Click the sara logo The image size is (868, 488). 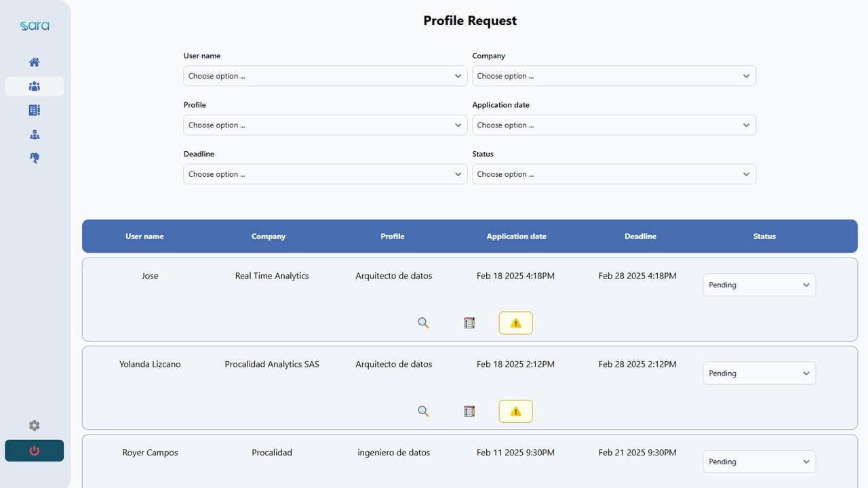click(35, 26)
